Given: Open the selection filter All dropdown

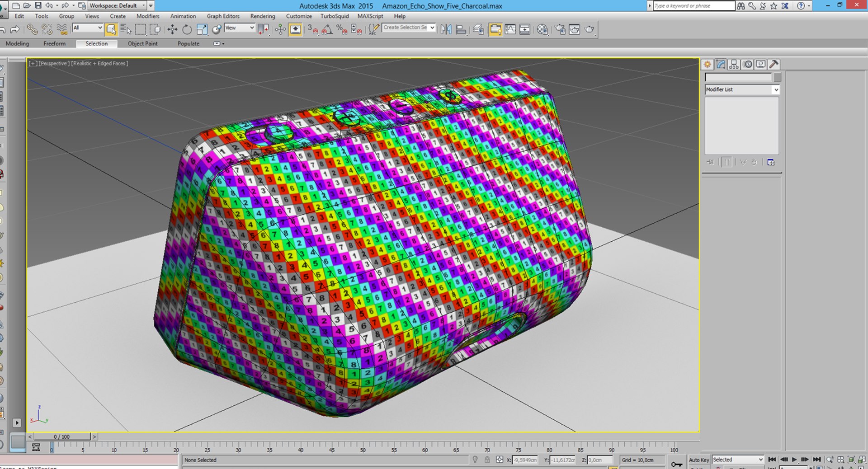Looking at the screenshot, I should click(88, 28).
